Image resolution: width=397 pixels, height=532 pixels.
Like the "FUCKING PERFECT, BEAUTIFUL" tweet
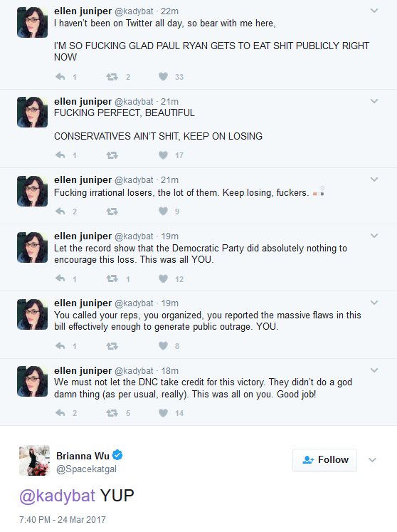coord(163,155)
